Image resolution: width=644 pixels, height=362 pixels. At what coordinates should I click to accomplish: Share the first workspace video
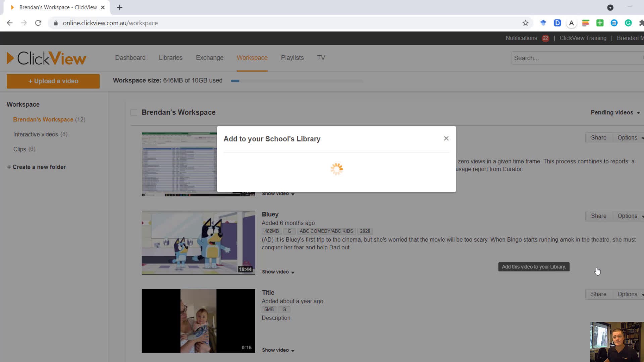[x=598, y=138]
